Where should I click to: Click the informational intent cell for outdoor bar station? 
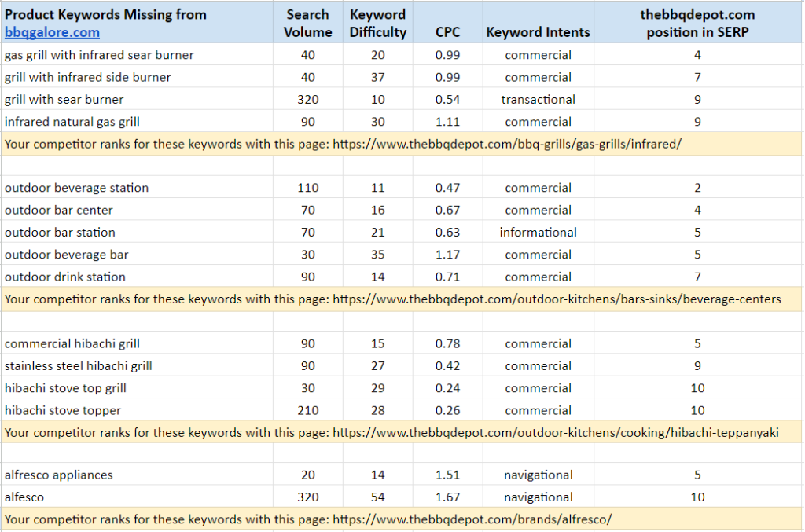point(538,232)
